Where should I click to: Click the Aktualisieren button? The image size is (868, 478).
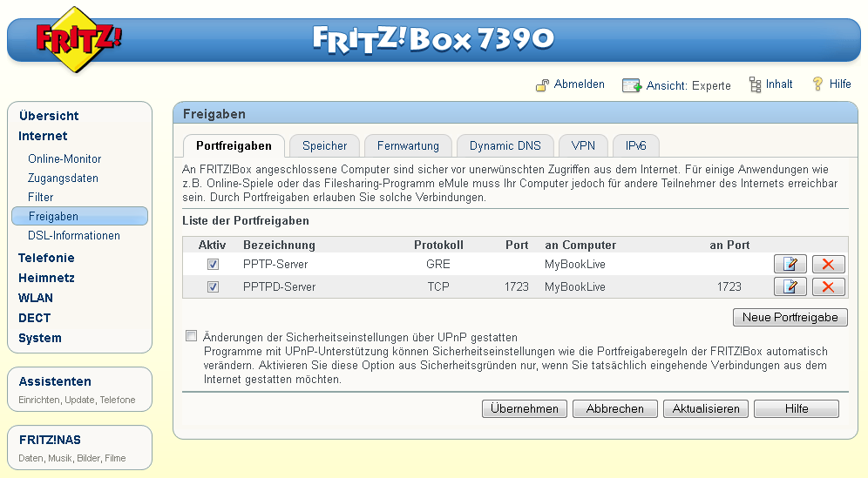[x=706, y=409]
